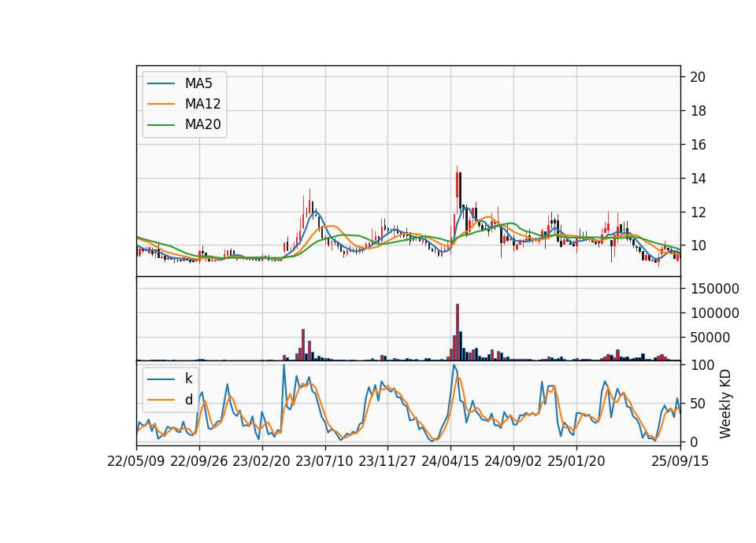
Task: Click the Weekly KD axis label
Action: [725, 404]
